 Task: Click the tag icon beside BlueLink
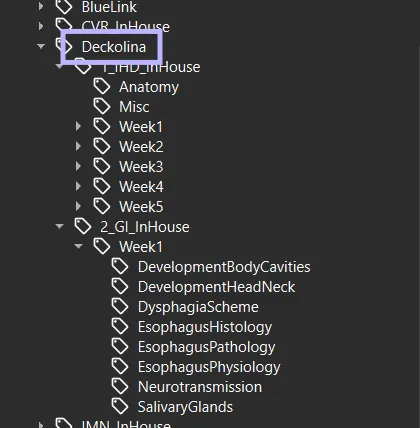[x=64, y=7]
